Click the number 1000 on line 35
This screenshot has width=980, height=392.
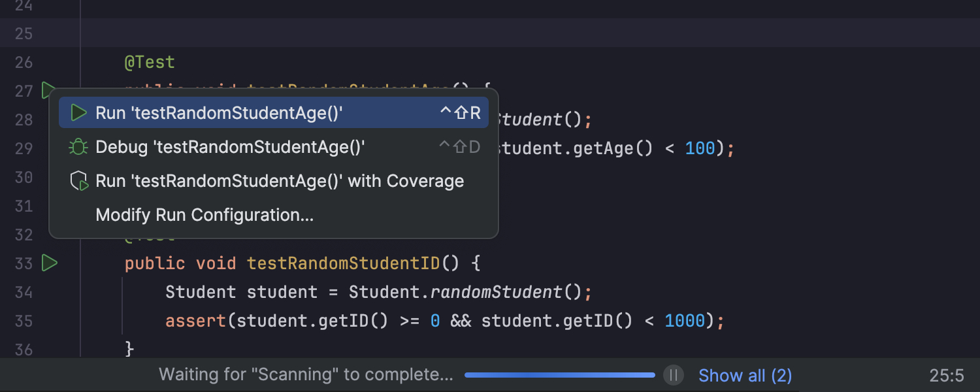pyautogui.click(x=685, y=321)
